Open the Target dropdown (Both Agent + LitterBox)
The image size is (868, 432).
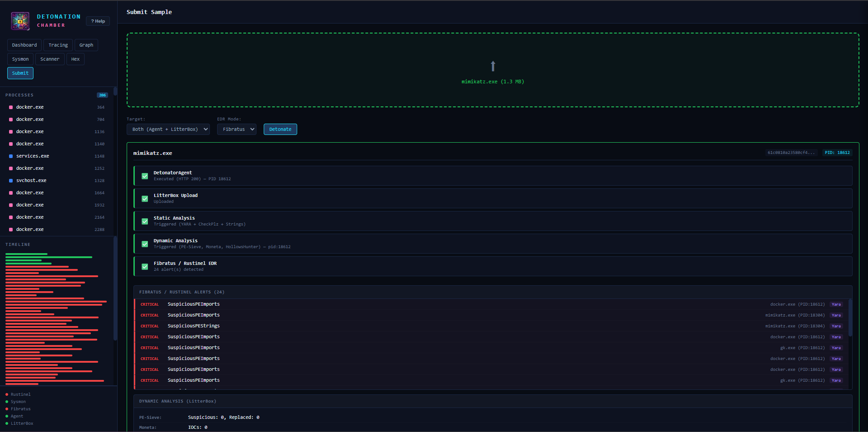(168, 129)
